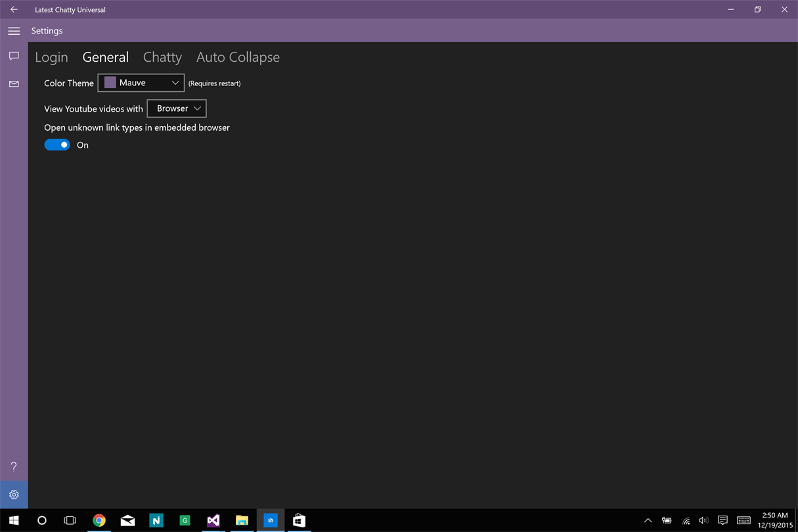Image resolution: width=798 pixels, height=532 pixels.
Task: Open the messages envelope sidebar icon
Action: (14, 84)
